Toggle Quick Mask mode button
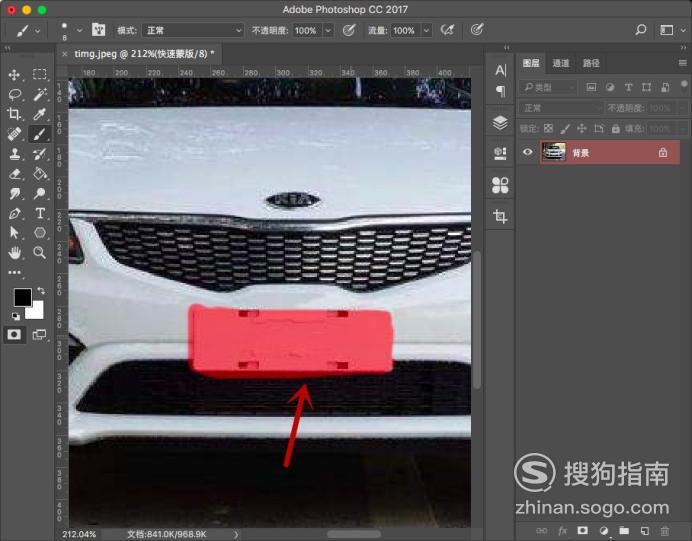Image resolution: width=692 pixels, height=541 pixels. (14, 334)
